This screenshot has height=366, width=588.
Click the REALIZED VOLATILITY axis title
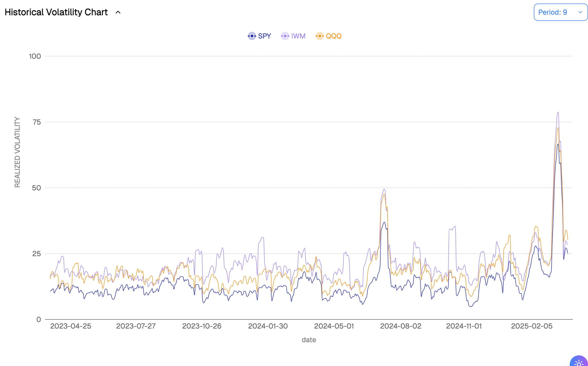coord(17,152)
